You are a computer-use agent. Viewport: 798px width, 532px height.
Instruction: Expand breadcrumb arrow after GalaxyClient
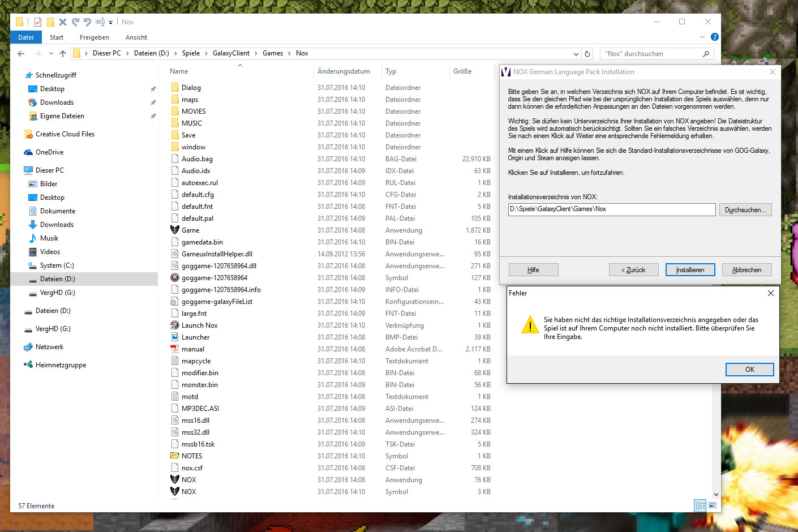(256, 53)
